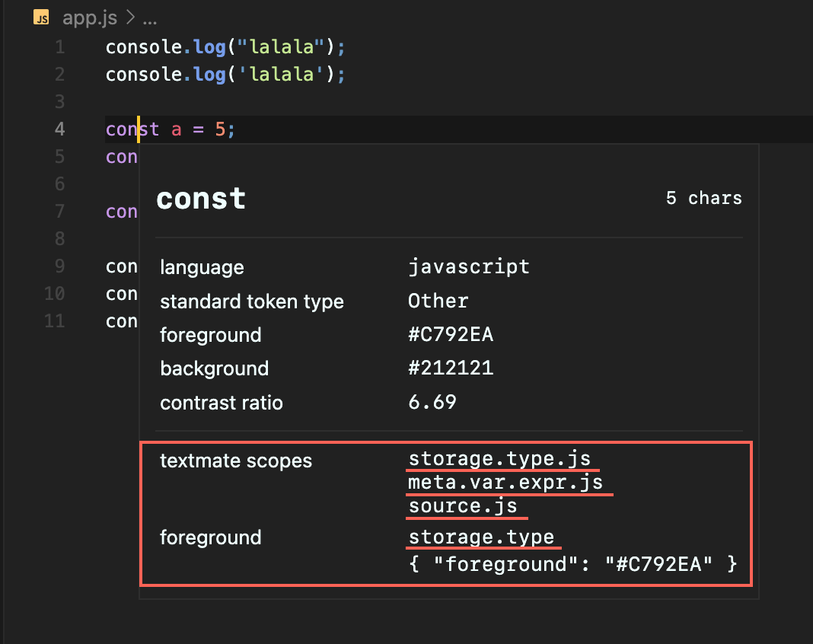The height and width of the screenshot is (644, 813).
Task: Click the number 5 on line 4
Action: coord(220,129)
